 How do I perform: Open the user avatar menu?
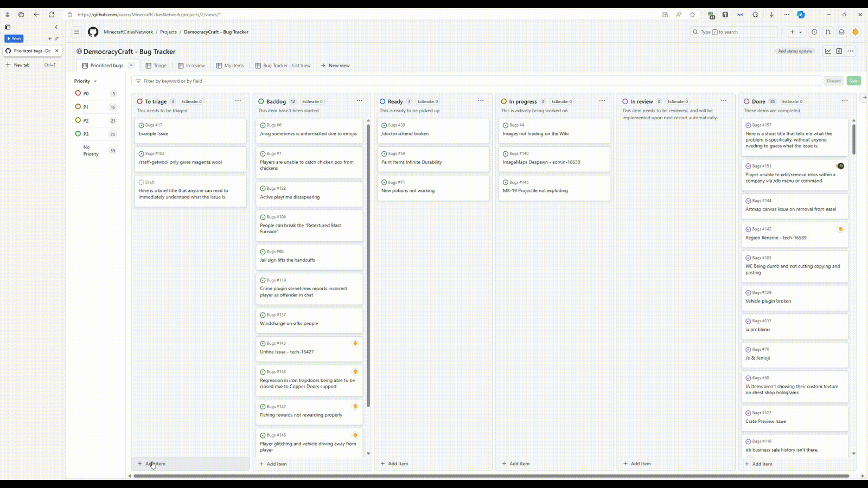856,32
